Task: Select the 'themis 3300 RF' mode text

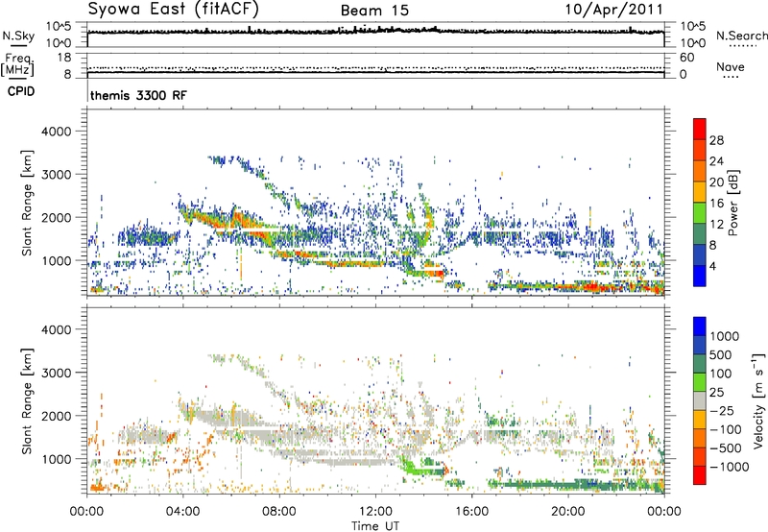Action: 138,95
